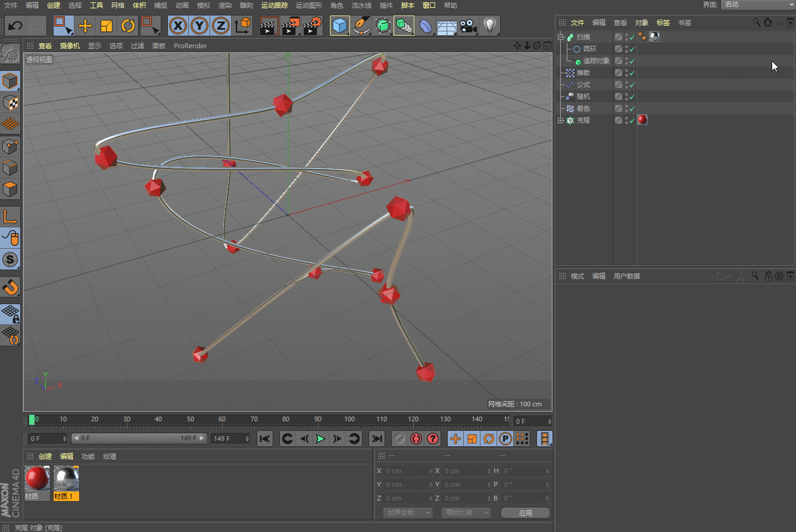Viewport: 796px width, 532px height.
Task: Click the Render to Picture Viewer clapperboard
Action: [291, 26]
